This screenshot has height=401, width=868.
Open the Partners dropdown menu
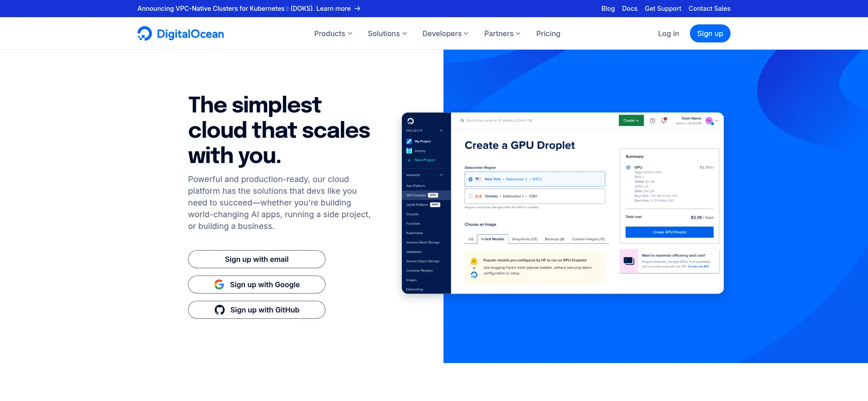[x=502, y=33]
